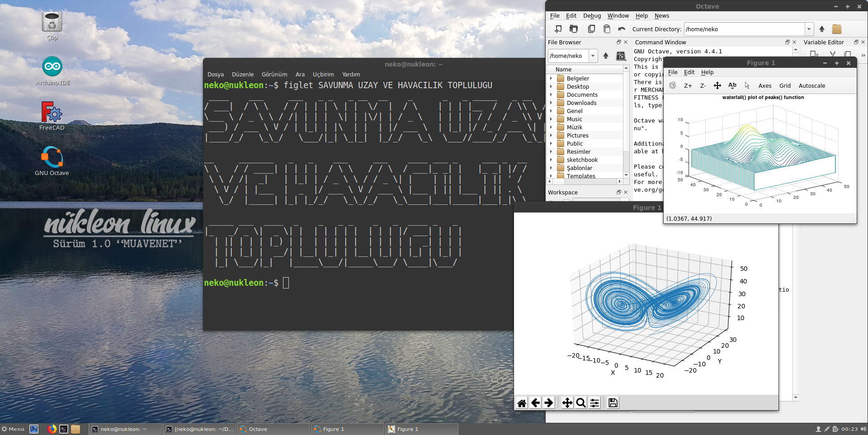This screenshot has height=435, width=868.
Task: Launch Firefox from the taskbar
Action: pyautogui.click(x=52, y=429)
